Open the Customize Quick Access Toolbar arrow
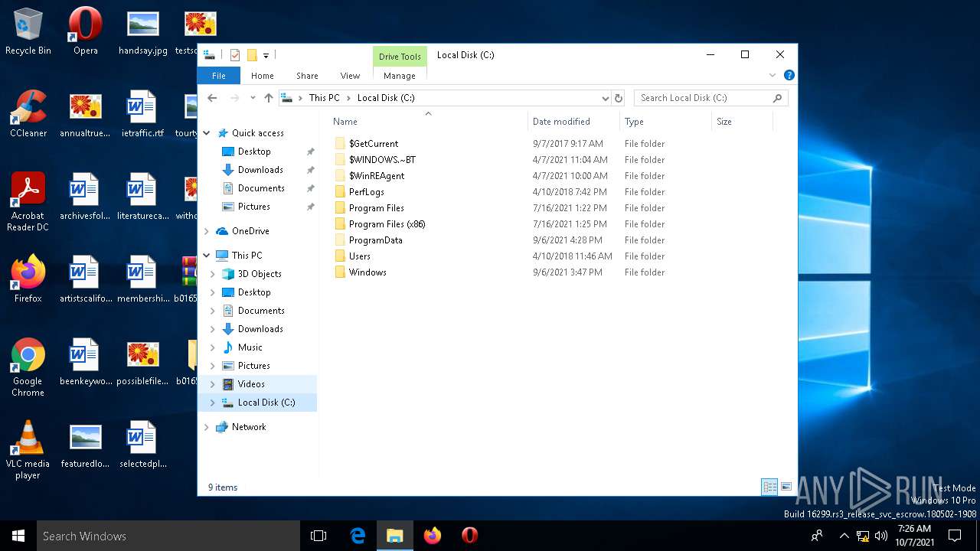Screen dimensions: 980x551 (266, 55)
